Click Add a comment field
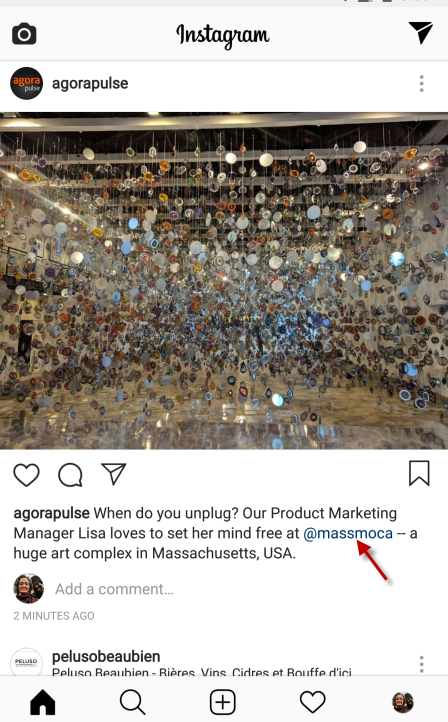The width and height of the screenshot is (448, 722). coord(114,589)
